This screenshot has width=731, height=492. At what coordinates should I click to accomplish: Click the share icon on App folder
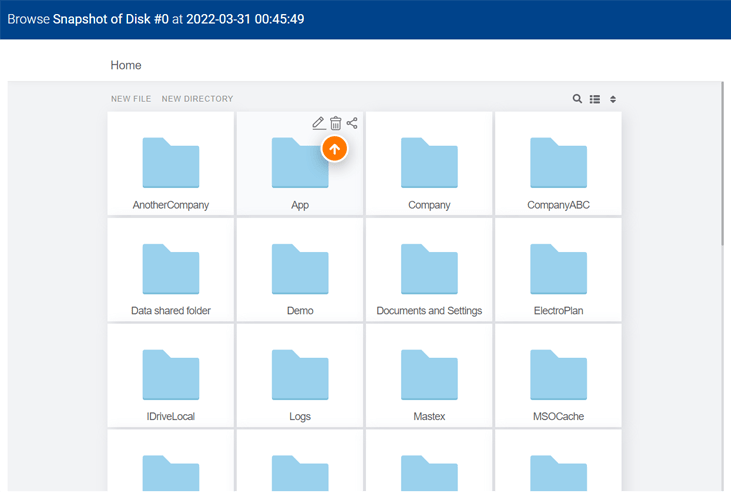point(352,123)
